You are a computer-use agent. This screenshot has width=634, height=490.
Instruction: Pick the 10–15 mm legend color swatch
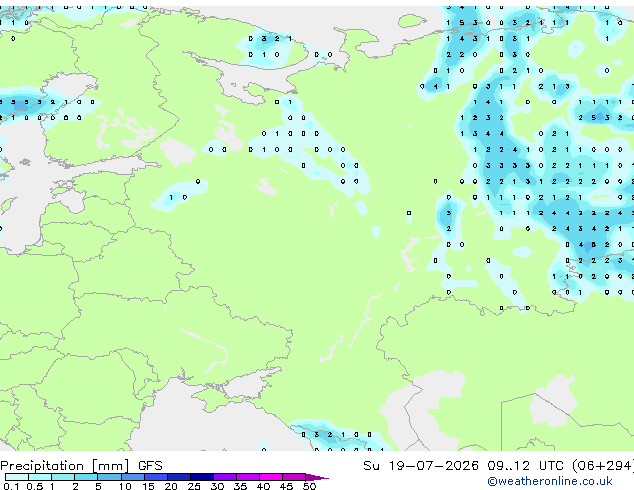click(133, 477)
